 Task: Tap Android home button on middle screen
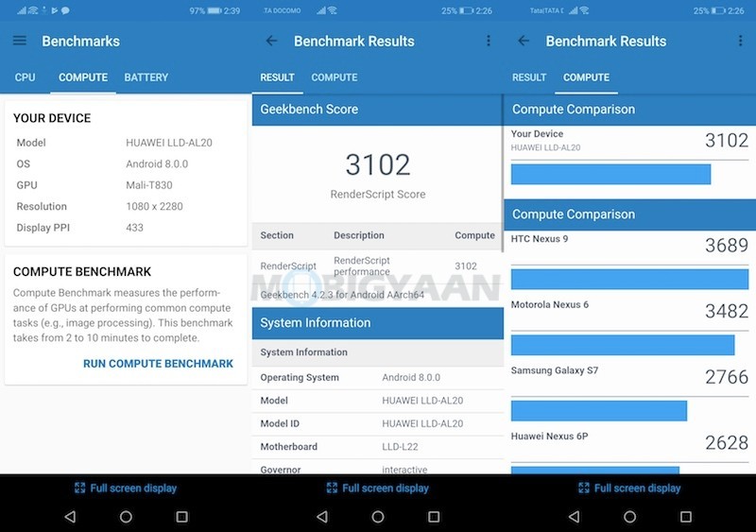point(378,517)
